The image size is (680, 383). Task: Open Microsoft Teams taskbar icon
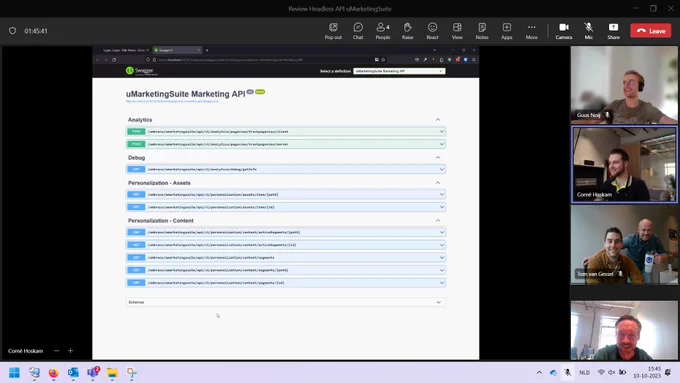[93, 373]
